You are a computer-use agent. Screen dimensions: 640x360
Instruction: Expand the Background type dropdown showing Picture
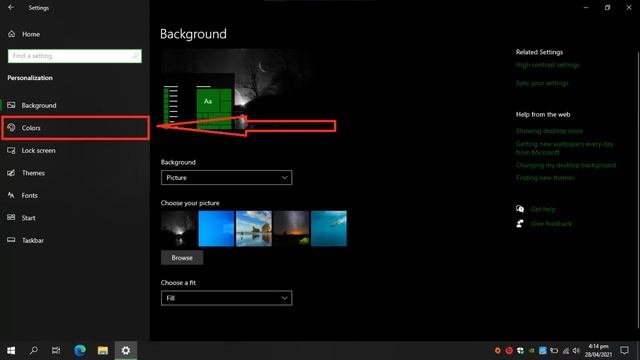pos(227,178)
